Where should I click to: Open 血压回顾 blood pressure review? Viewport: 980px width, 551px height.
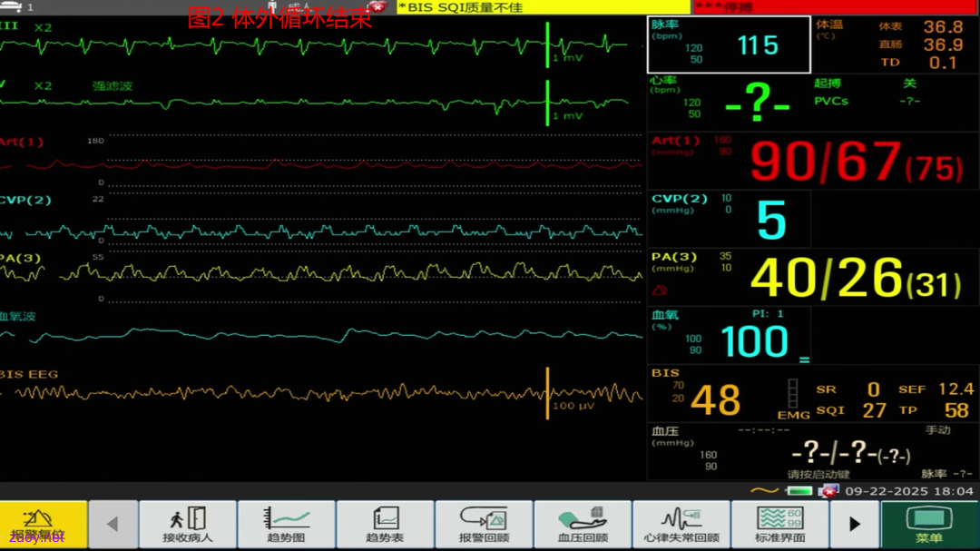click(x=583, y=524)
